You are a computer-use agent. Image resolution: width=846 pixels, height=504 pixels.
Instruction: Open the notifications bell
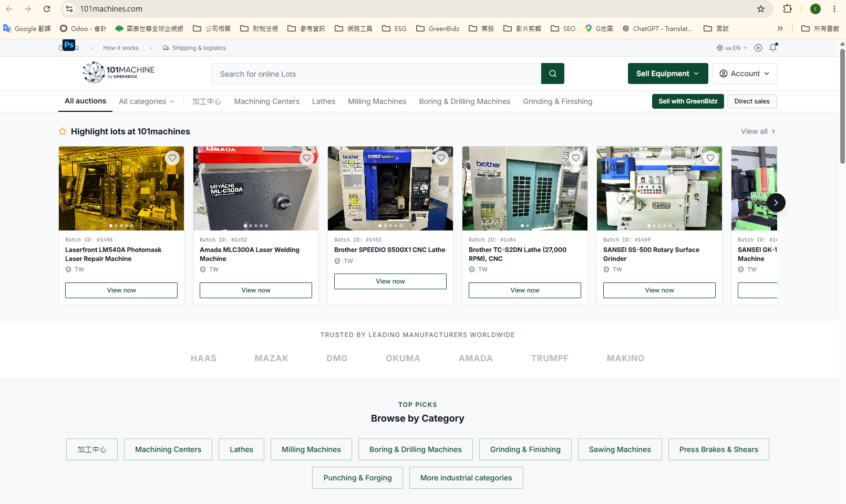click(x=773, y=48)
